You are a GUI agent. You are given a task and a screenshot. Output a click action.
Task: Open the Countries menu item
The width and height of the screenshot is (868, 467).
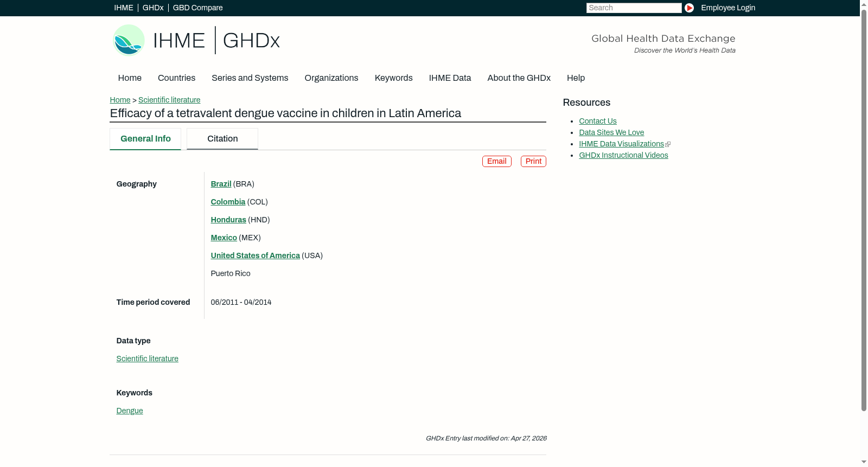tap(176, 78)
